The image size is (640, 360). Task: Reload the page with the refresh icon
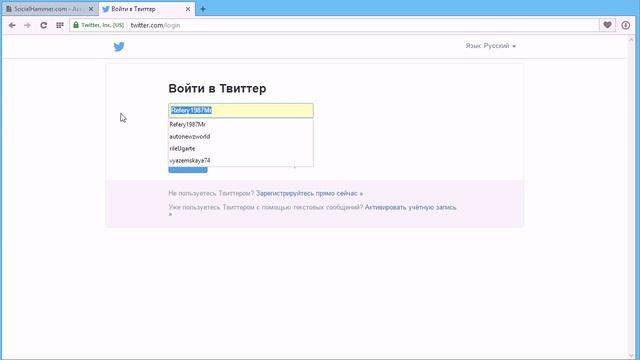click(44, 25)
